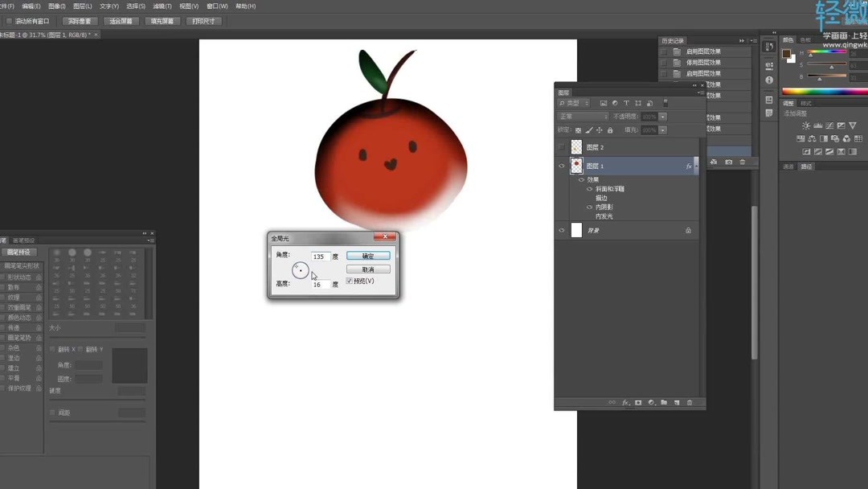Click the delete layer trash icon

click(690, 402)
